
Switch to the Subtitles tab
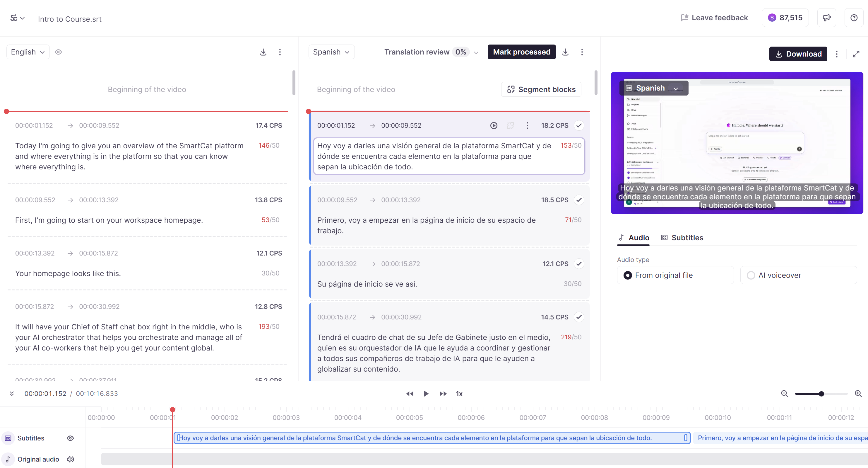682,238
